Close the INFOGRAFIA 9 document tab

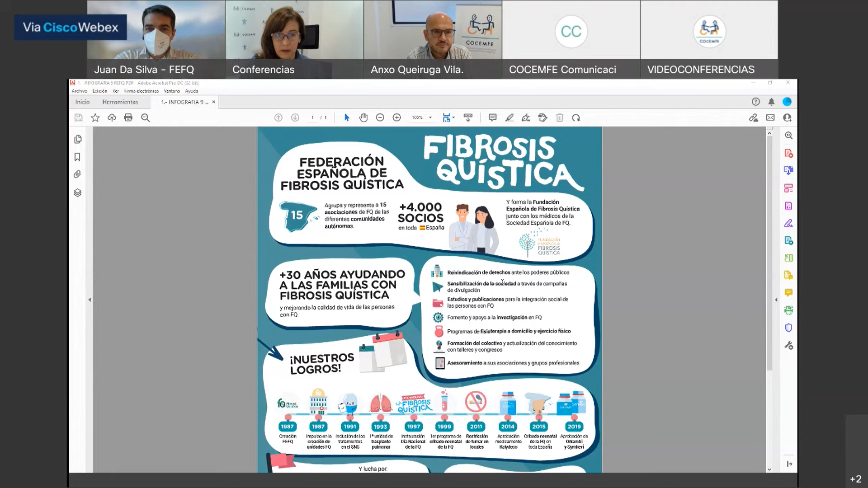214,102
